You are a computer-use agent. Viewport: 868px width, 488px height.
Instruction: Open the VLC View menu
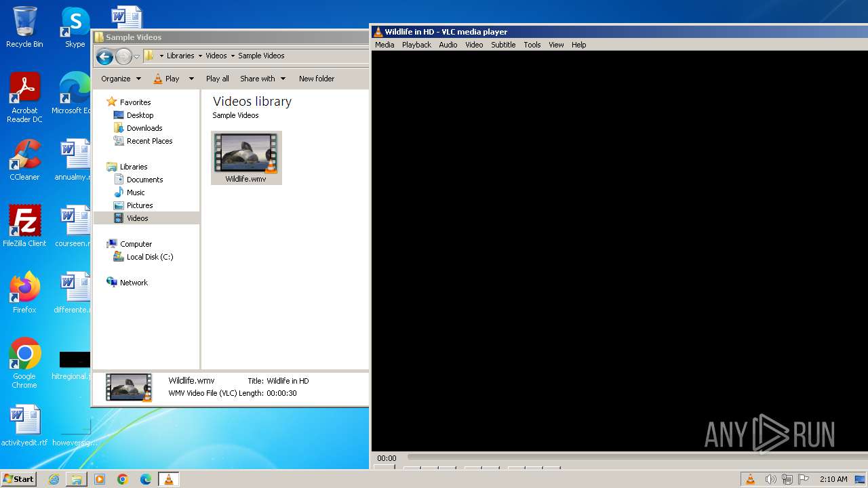[x=556, y=45]
